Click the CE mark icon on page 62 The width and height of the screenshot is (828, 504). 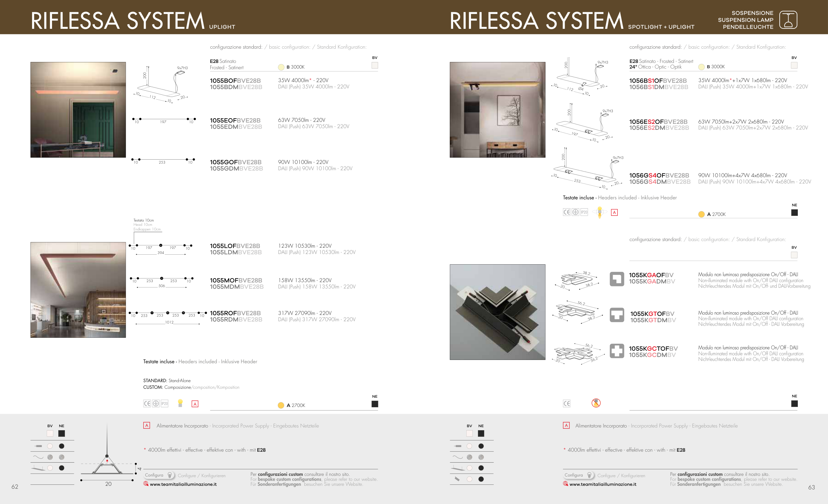click(x=147, y=404)
